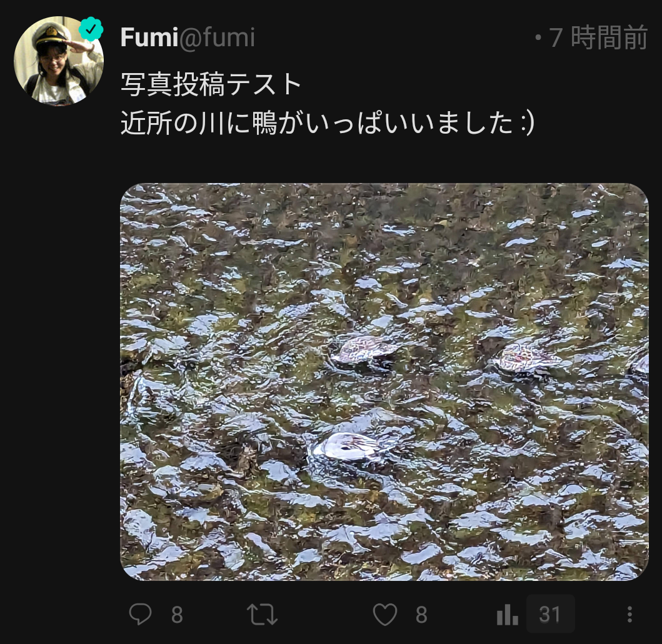Image resolution: width=662 pixels, height=644 pixels.
Task: Click the display name "Fumi"
Action: coord(149,37)
